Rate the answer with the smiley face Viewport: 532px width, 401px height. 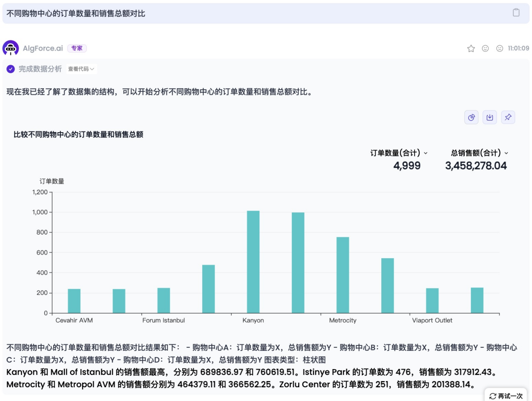coord(485,48)
